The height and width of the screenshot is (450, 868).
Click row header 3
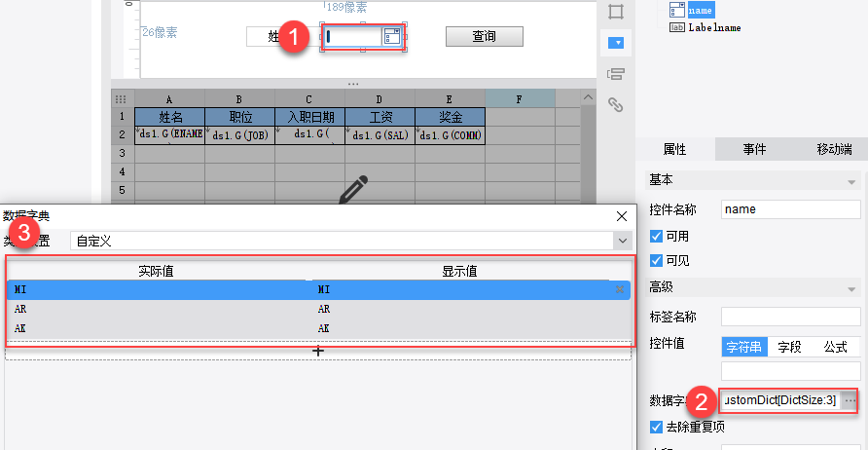click(123, 154)
